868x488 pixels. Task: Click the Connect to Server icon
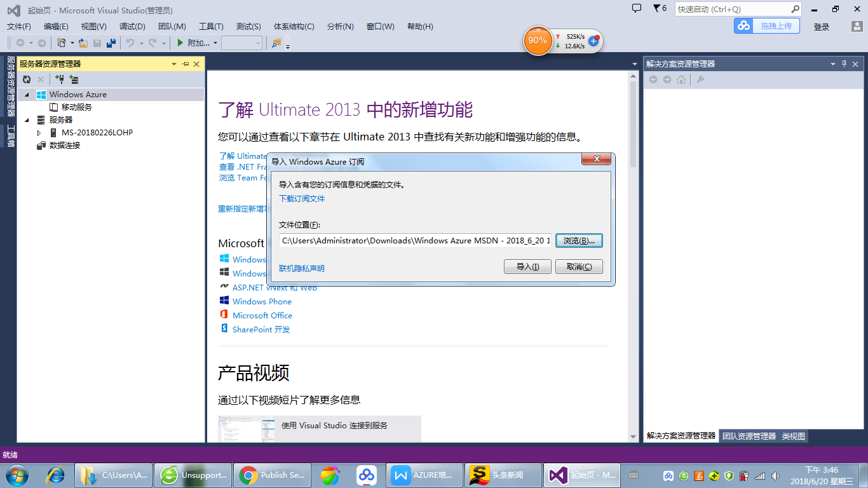pyautogui.click(x=74, y=79)
